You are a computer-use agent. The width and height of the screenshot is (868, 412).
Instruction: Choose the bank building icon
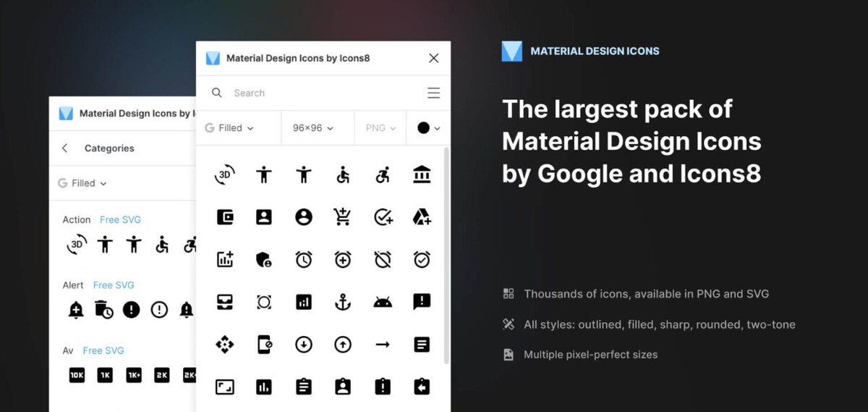[x=422, y=175]
